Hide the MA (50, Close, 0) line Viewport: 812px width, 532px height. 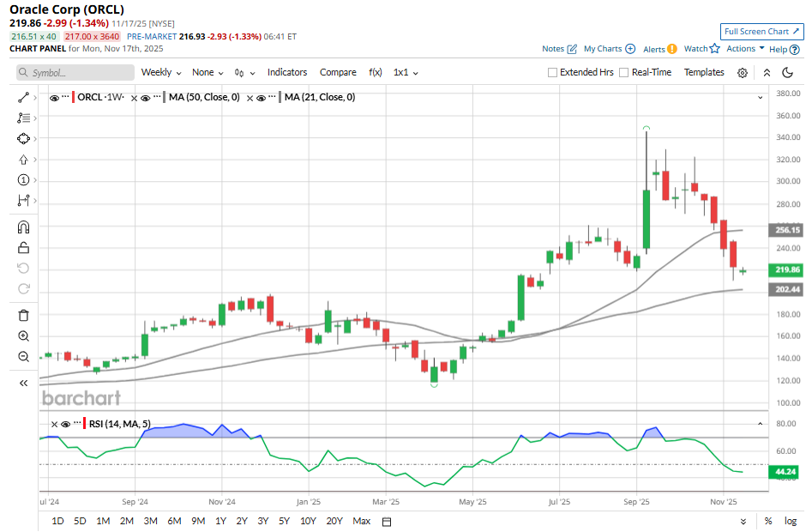click(x=145, y=98)
